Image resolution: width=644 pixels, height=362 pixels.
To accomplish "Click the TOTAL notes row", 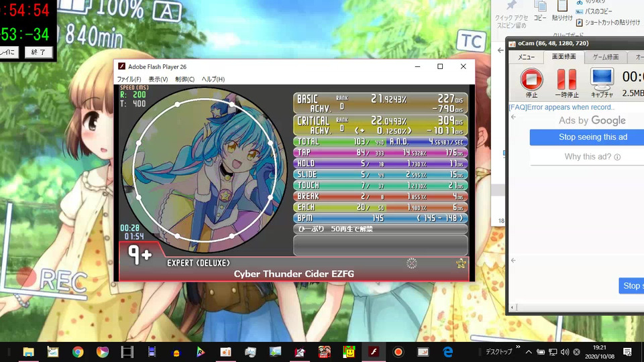I will click(380, 141).
